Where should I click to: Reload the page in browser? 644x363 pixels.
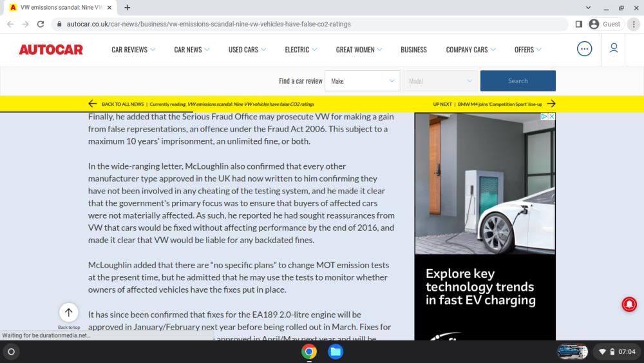coord(40,25)
